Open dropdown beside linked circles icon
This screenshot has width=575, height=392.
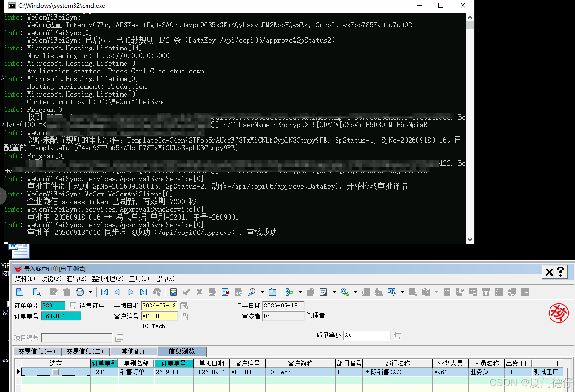355,292
